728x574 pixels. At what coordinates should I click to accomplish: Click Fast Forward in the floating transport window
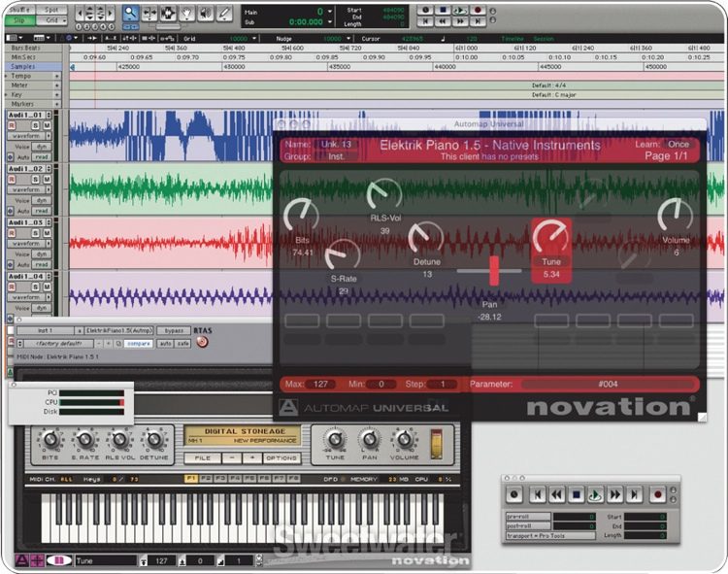pos(614,494)
